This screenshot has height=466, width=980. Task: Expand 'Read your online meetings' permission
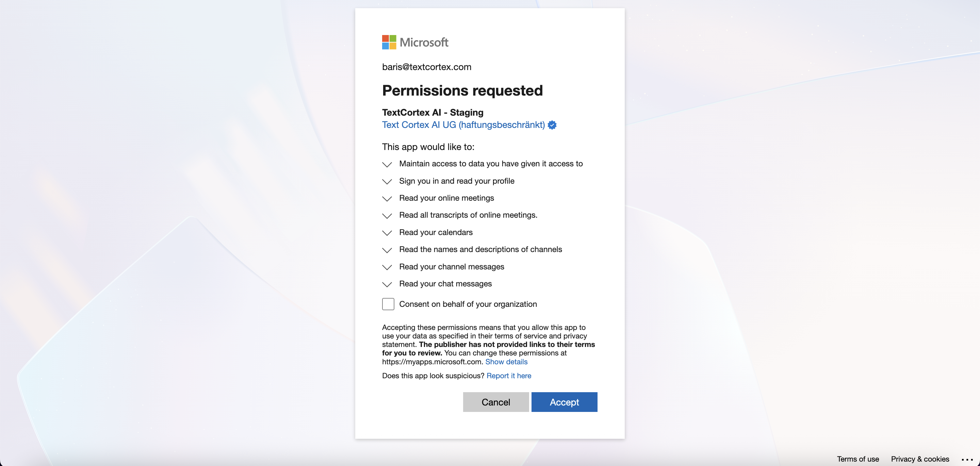pos(387,199)
